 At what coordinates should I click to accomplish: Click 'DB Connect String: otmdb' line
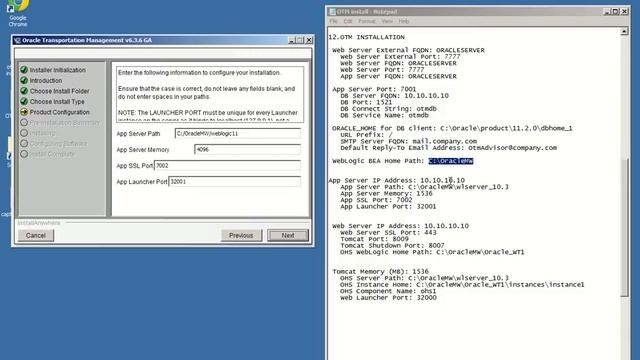coord(388,109)
